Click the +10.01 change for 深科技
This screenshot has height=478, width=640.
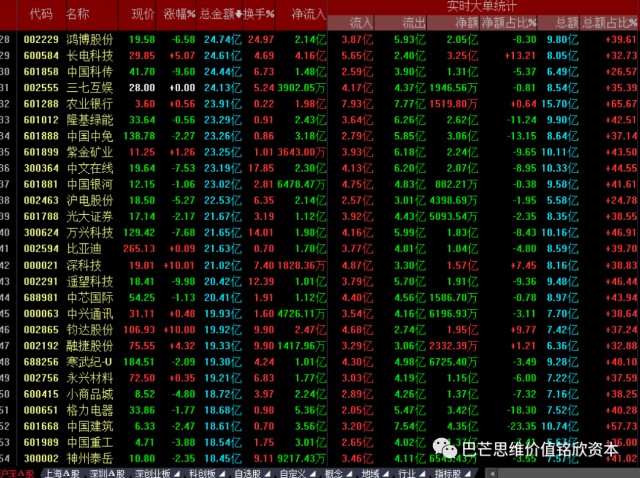tap(179, 265)
